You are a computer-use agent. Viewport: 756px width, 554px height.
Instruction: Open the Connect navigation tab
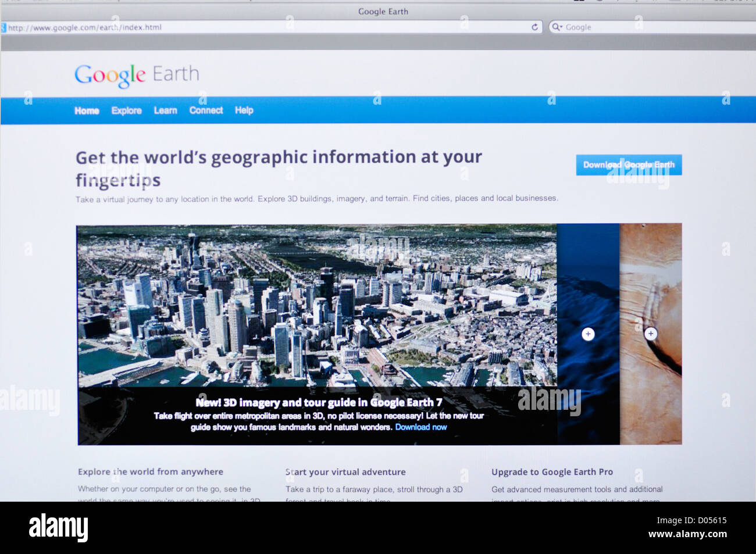[206, 110]
